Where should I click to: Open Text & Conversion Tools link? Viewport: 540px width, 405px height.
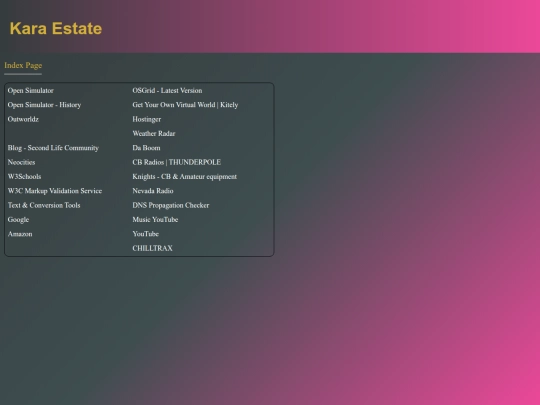point(44,205)
